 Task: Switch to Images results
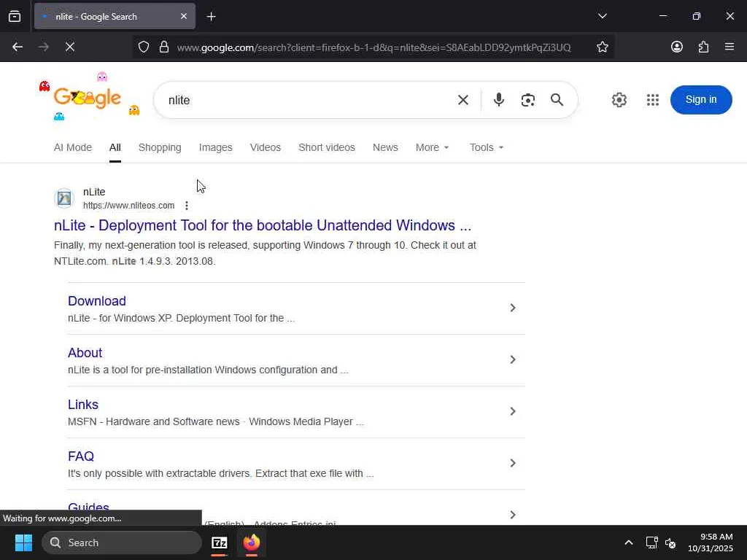tap(216, 147)
